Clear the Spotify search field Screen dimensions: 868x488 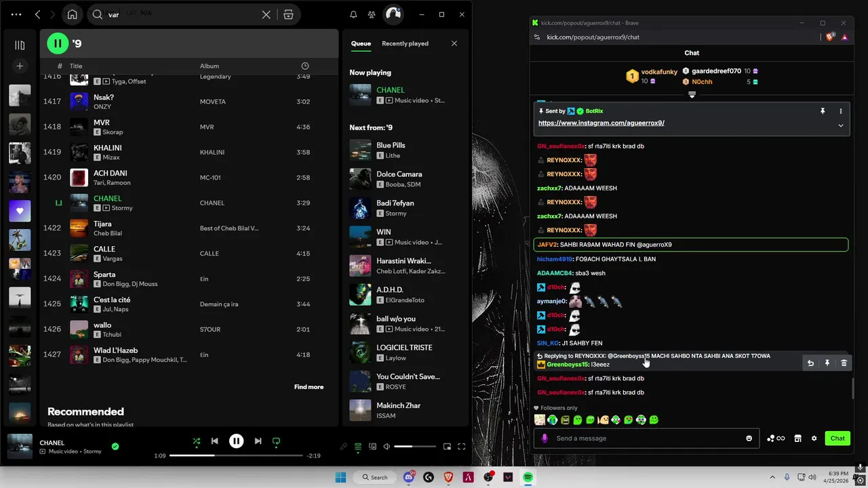(267, 14)
